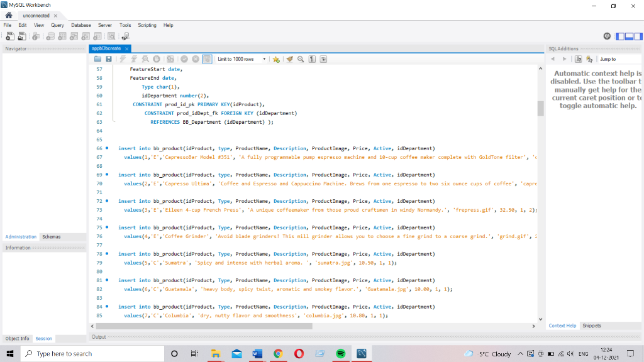
Task: Open find panel magnifier icon
Action: pos(301,59)
